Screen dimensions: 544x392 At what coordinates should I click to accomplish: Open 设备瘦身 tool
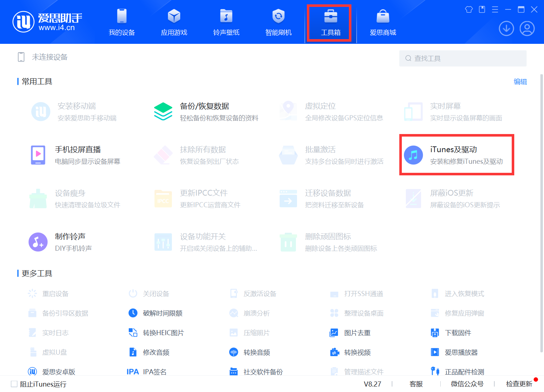(x=75, y=199)
